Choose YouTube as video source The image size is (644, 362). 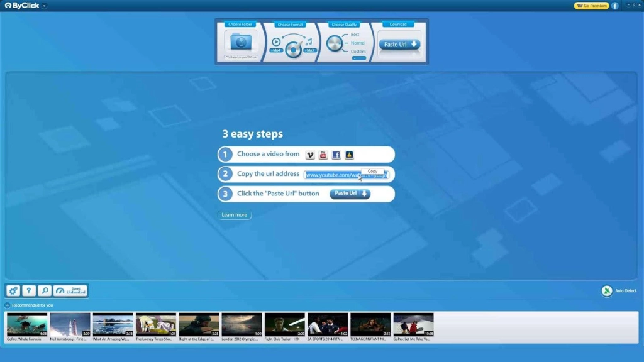(x=323, y=154)
